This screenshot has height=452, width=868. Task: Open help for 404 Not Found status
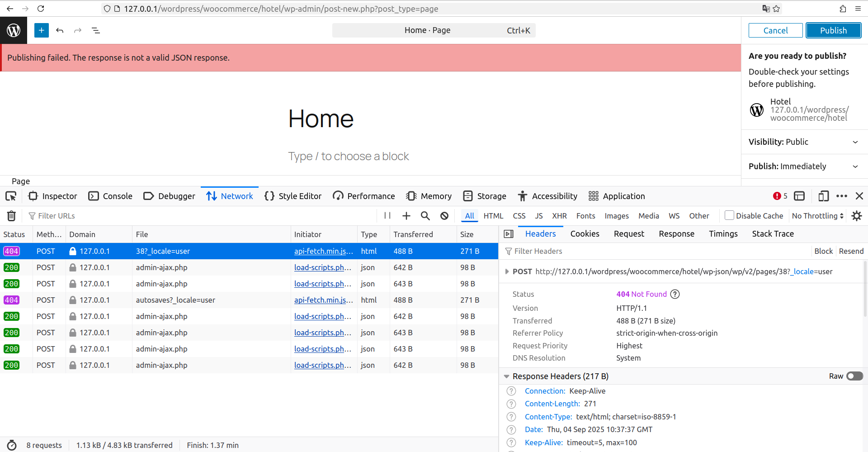[x=675, y=294]
